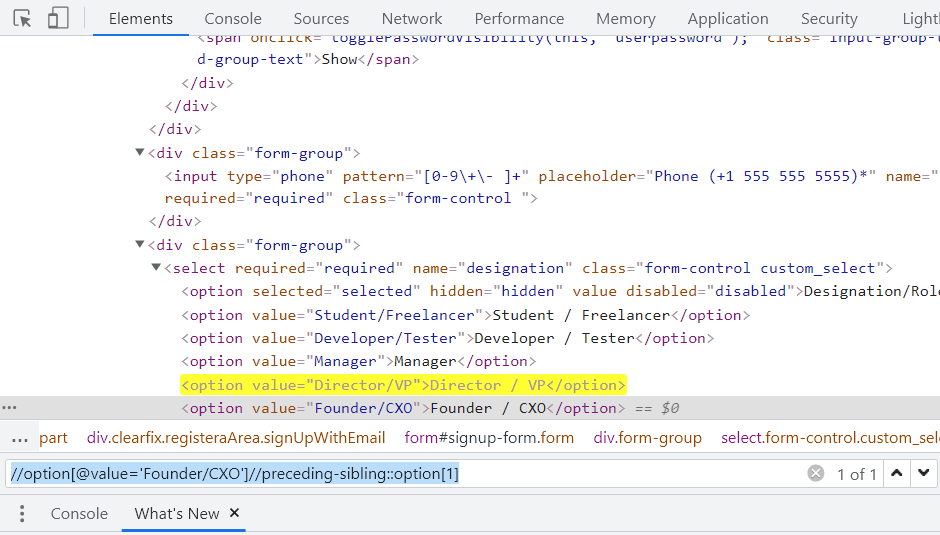Select select.form-control.custom_select breadcrumb
940x535 pixels.
pos(830,438)
